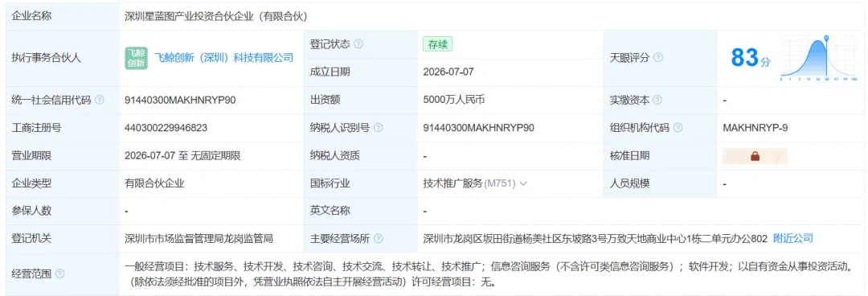
Task: Select the 有限合伙企业 company type value
Action: pyautogui.click(x=154, y=183)
